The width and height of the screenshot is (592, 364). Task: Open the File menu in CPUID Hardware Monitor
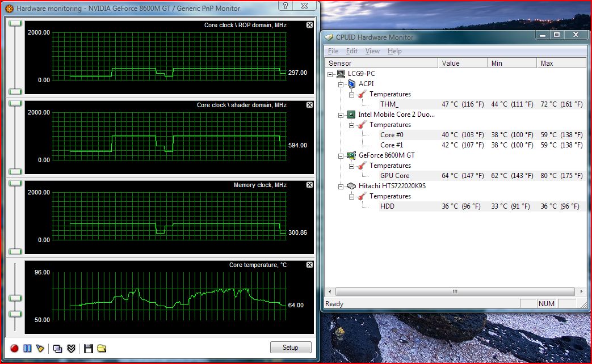tap(333, 51)
